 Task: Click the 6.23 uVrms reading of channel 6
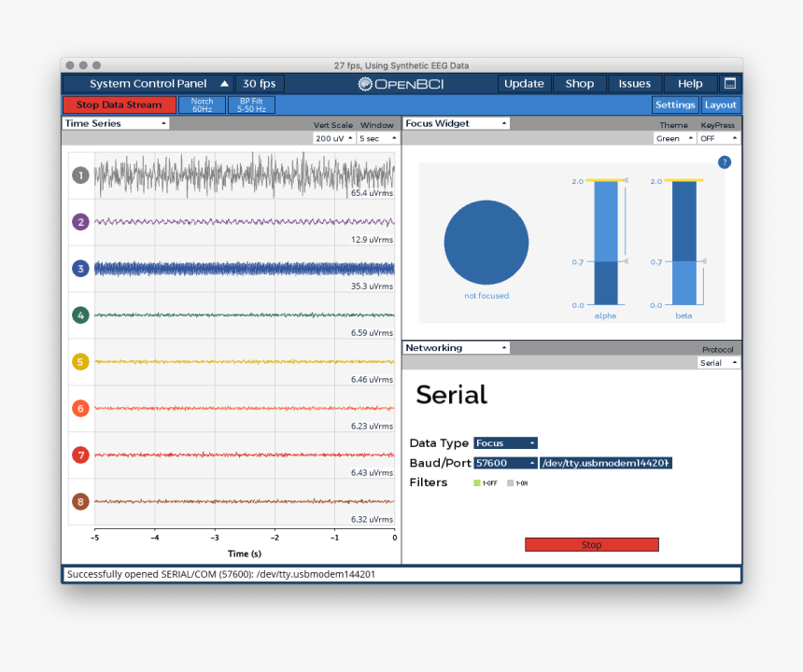[x=372, y=426]
